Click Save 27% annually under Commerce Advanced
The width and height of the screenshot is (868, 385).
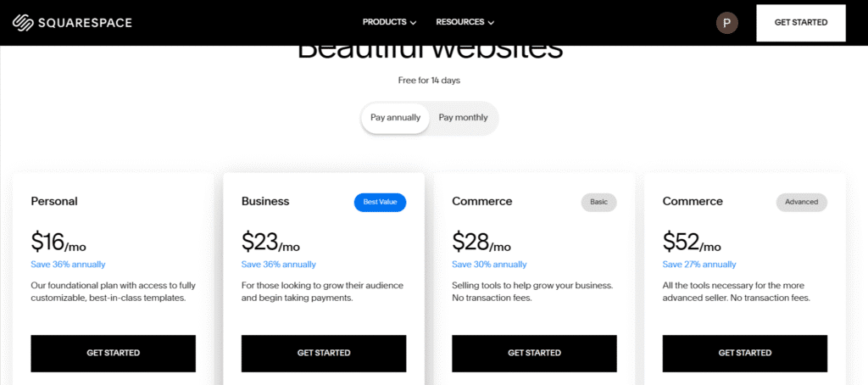[699, 265]
